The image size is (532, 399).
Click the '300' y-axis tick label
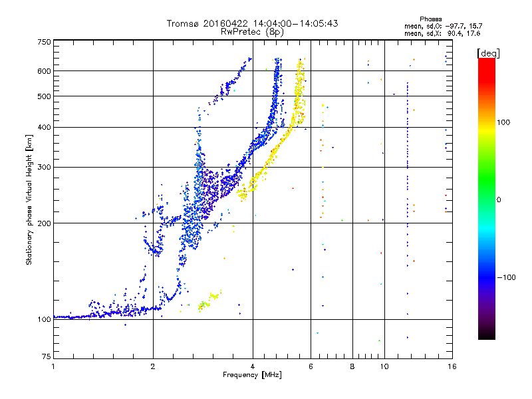tap(45, 167)
